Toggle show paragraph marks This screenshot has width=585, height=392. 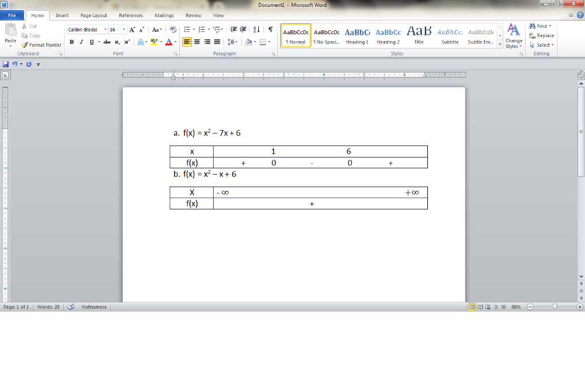point(270,30)
